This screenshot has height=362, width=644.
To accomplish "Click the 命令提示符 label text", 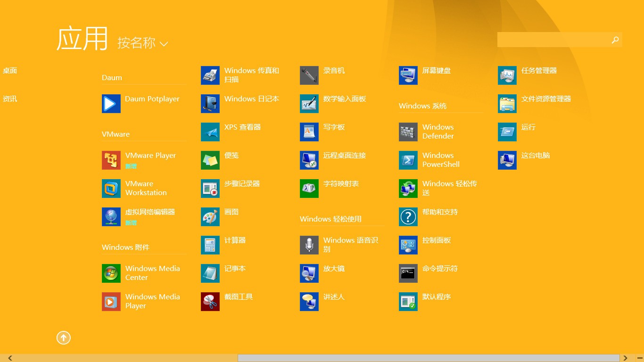I will (x=440, y=269).
